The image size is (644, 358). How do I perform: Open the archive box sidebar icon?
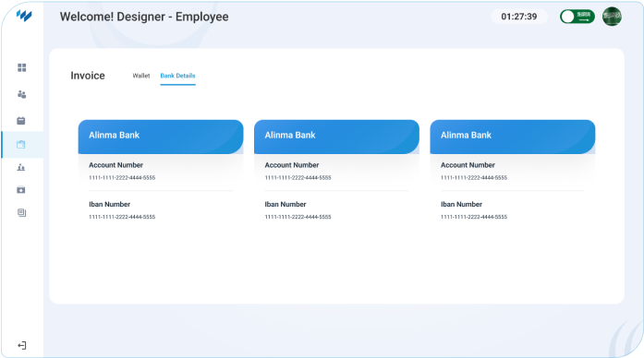21,190
